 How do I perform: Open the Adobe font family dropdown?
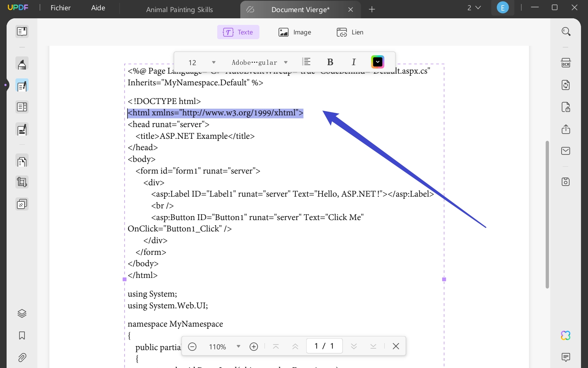(x=260, y=63)
